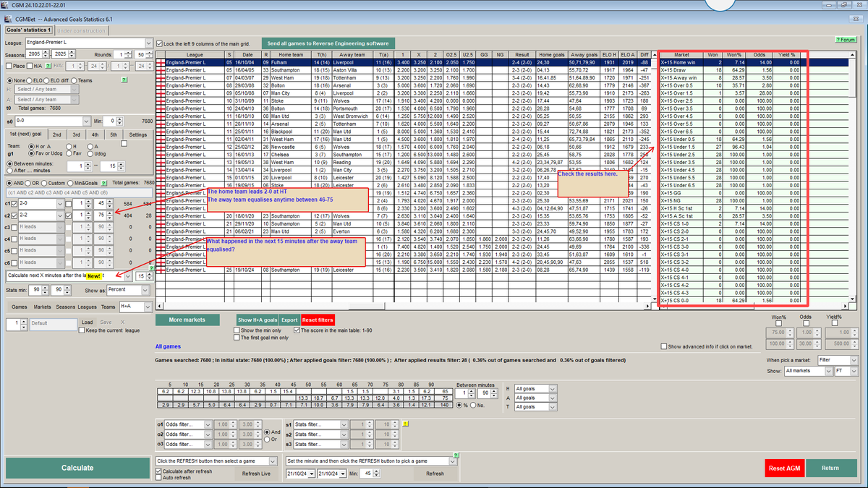Open the FT period dropdown
Image resolution: width=868 pixels, height=488 pixels.
pos(853,371)
